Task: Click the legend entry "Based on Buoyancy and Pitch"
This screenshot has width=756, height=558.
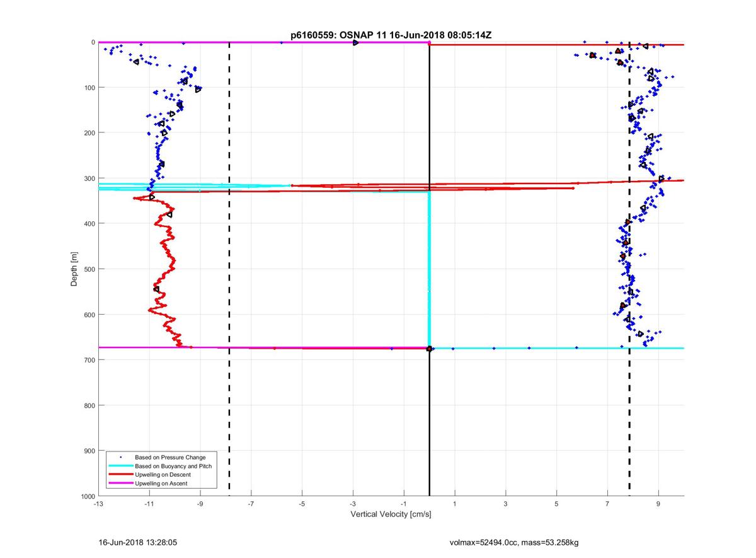Action: [x=173, y=466]
